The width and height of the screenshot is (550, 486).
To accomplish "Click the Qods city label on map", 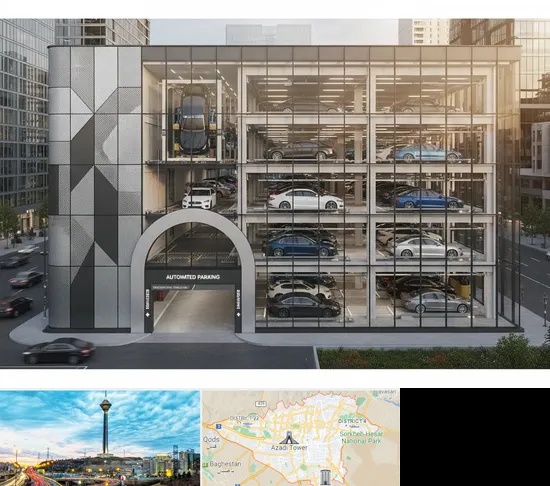I will coord(211,439).
